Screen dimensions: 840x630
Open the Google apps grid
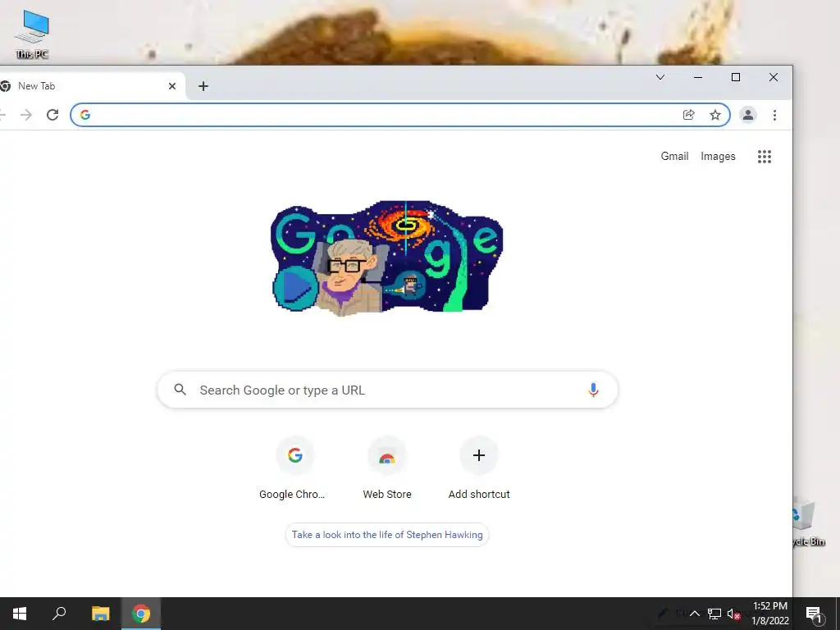(x=765, y=157)
